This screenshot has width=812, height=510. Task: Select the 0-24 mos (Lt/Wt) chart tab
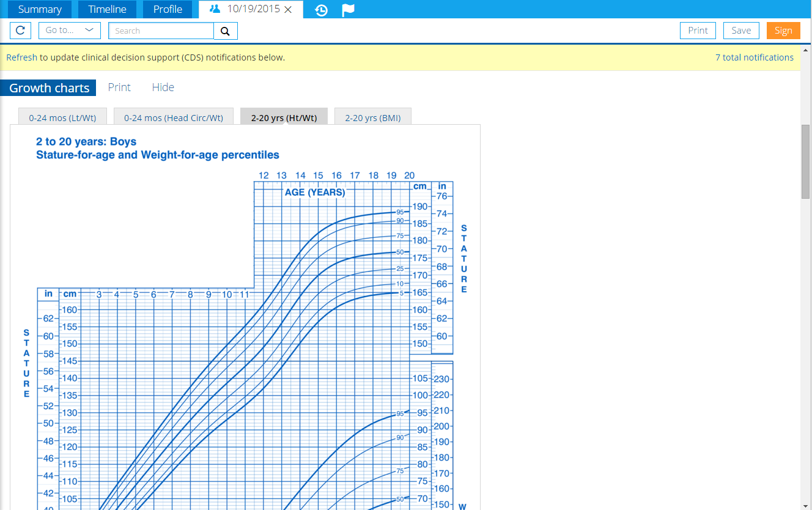click(62, 118)
